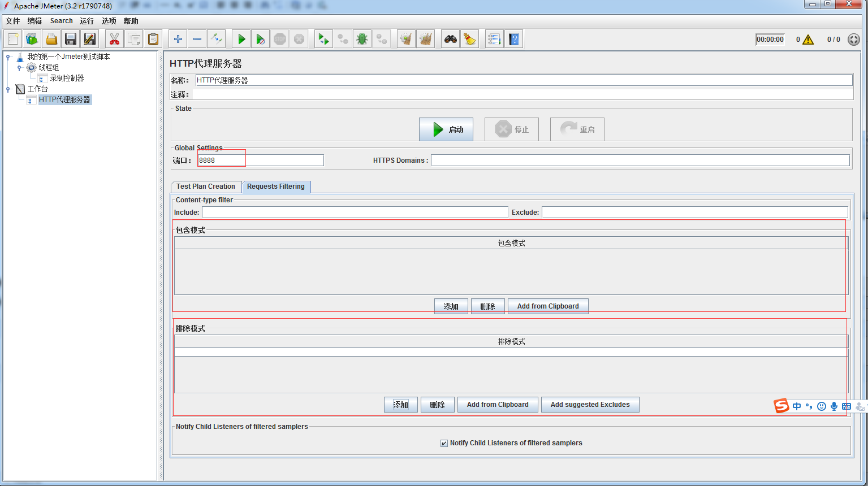868x486 pixels.
Task: Expand all with the plus icon
Action: [178, 39]
